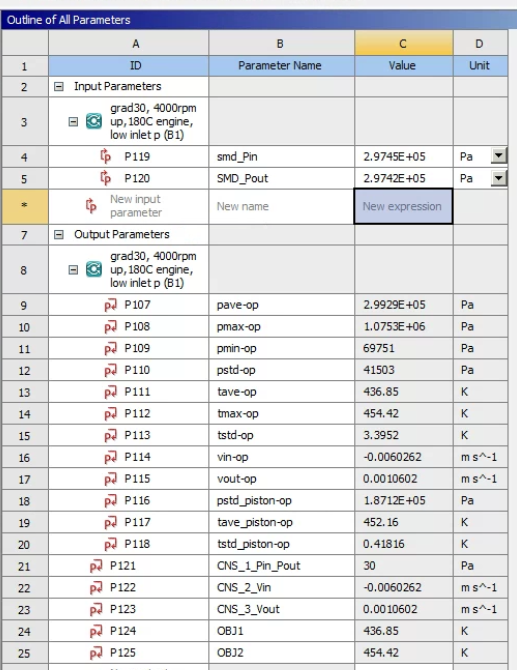Collapse the Input Parameters group
This screenshot has height=670, width=517.
coord(59,87)
